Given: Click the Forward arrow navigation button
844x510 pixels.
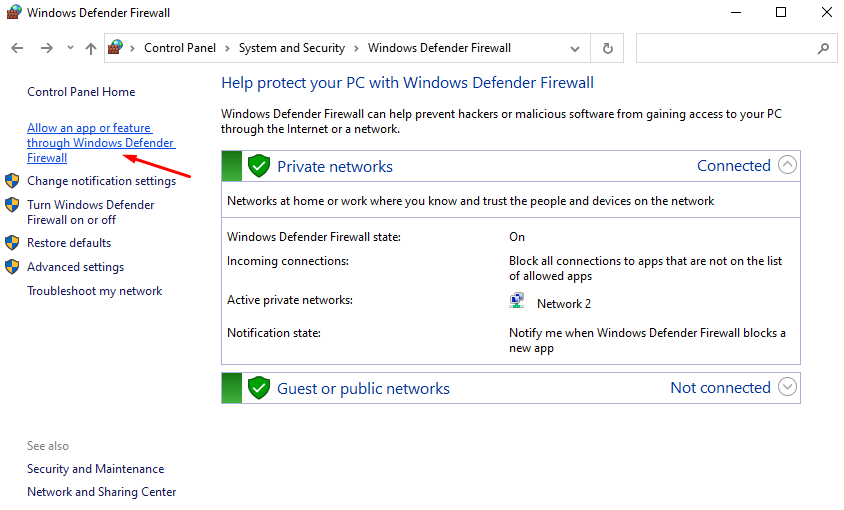Looking at the screenshot, I should click(46, 48).
